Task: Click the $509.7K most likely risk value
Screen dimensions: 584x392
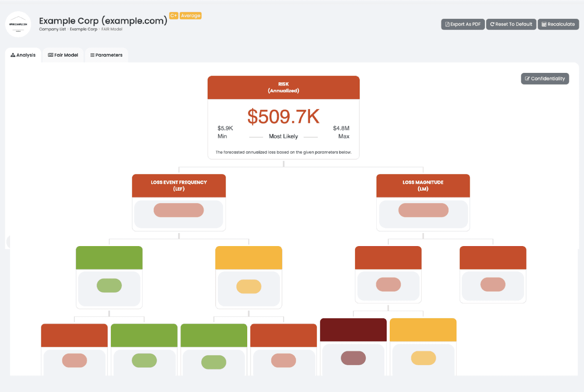Action: coord(283,117)
